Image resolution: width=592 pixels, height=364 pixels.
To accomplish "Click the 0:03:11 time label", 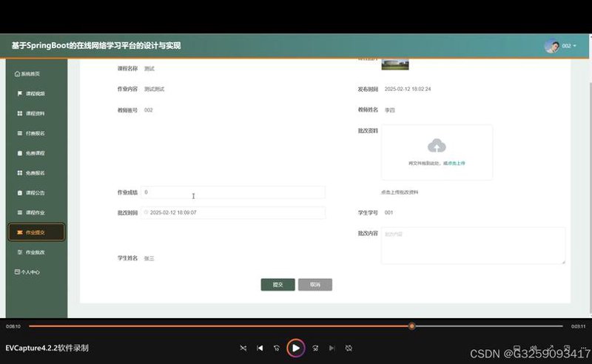I will point(578,326).
